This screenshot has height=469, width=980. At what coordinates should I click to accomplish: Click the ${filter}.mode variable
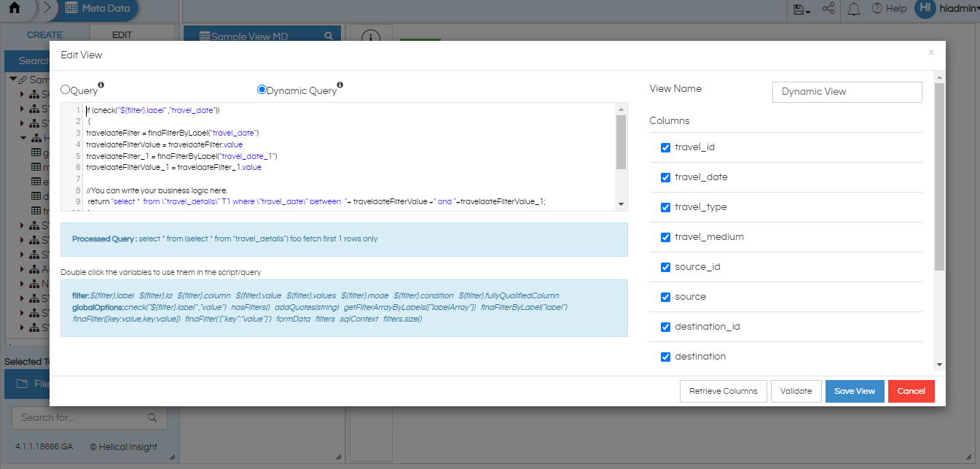click(366, 295)
